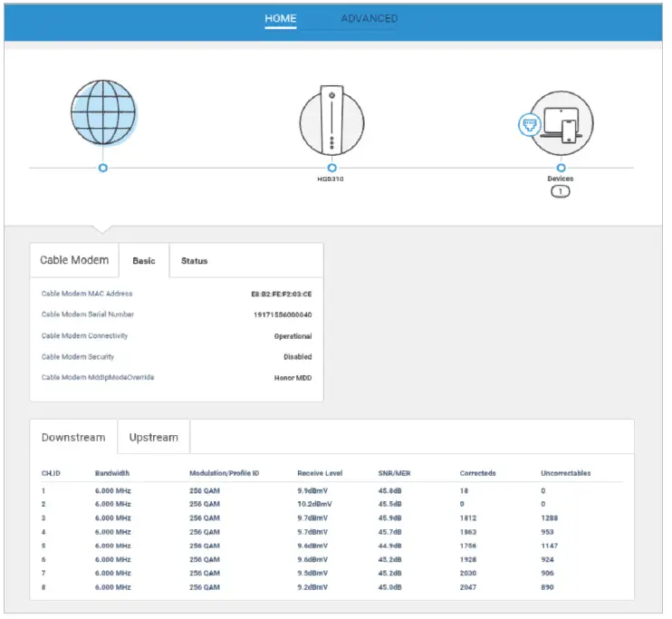Image resolution: width=672 pixels, height=619 pixels.
Task: Click the timeline node above Devices label
Action: [x=561, y=168]
